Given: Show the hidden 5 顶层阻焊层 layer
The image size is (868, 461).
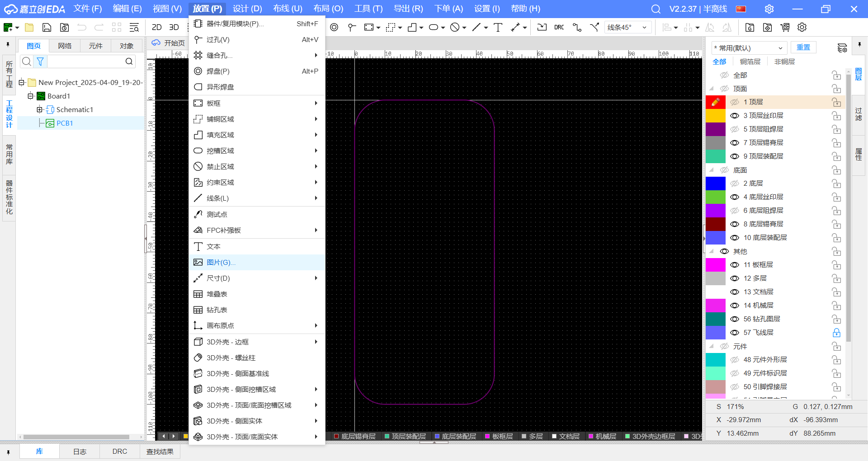Looking at the screenshot, I should pos(735,129).
